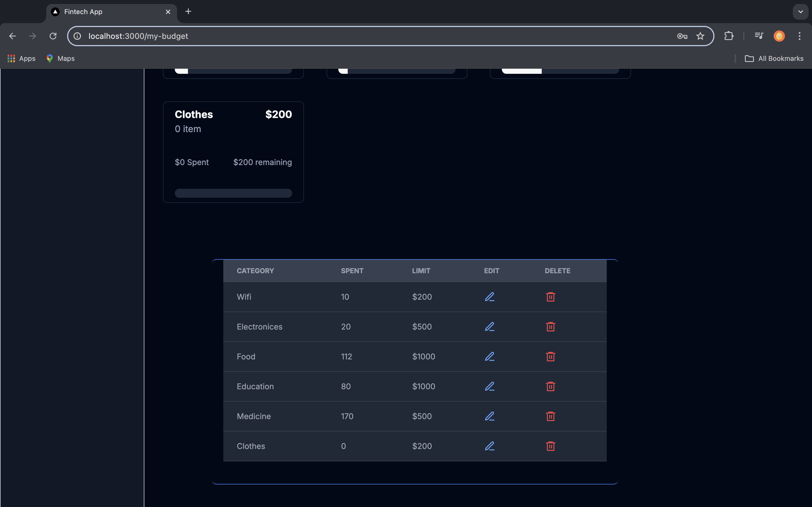Reload the my-budget page
The width and height of the screenshot is (812, 507).
tap(53, 36)
